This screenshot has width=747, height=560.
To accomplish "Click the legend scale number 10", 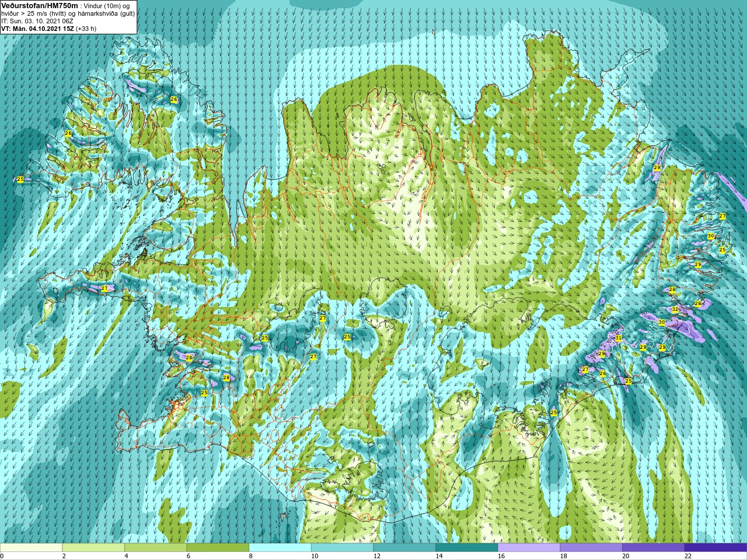I will pos(315,556).
